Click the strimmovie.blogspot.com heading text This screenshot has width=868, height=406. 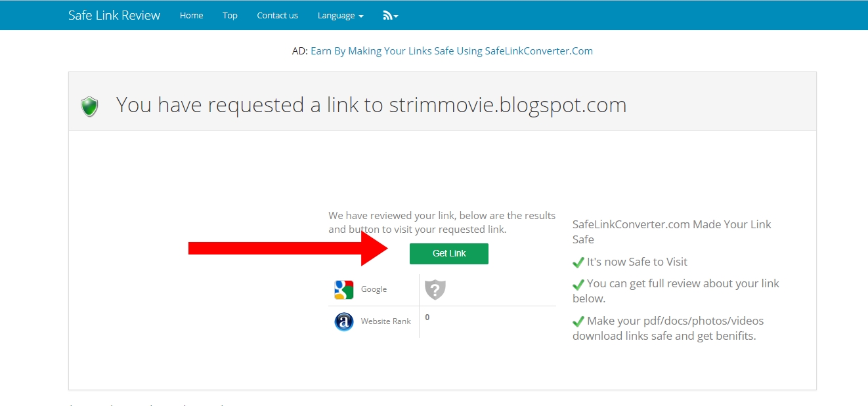coord(508,105)
